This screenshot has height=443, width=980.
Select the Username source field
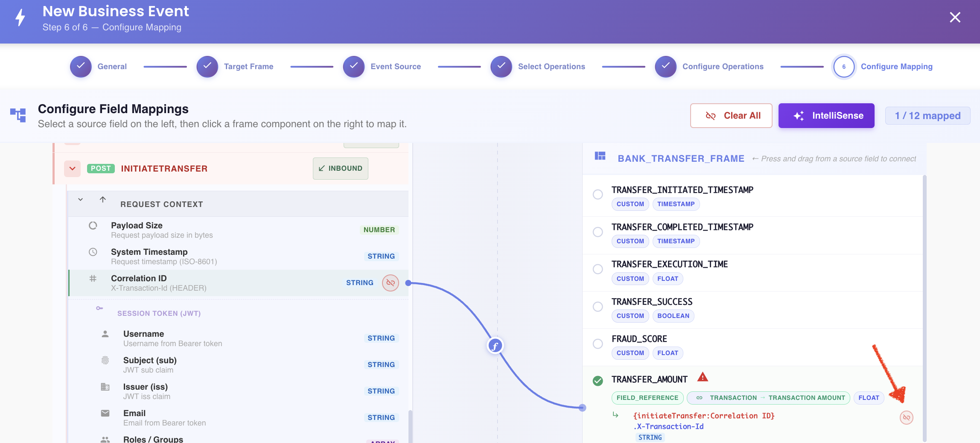(239, 338)
